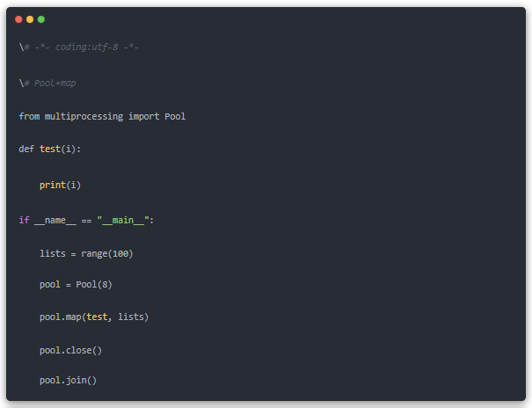Screen dimensions: 532x408
Task: Click the coding:utf-8 comment line
Action: pos(81,47)
